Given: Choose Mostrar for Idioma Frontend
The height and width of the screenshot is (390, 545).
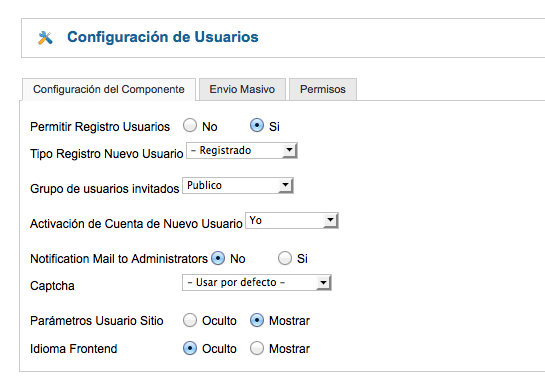Looking at the screenshot, I should point(257,348).
